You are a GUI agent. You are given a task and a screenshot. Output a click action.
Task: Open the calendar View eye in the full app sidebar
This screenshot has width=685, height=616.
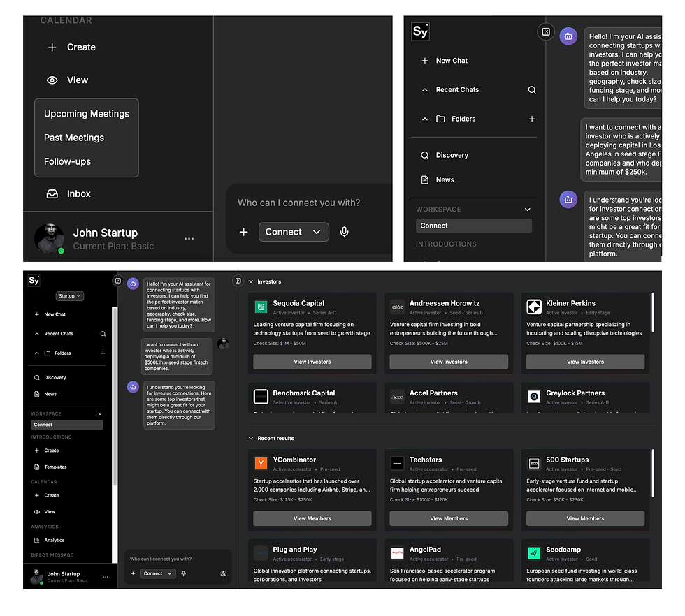coord(37,512)
